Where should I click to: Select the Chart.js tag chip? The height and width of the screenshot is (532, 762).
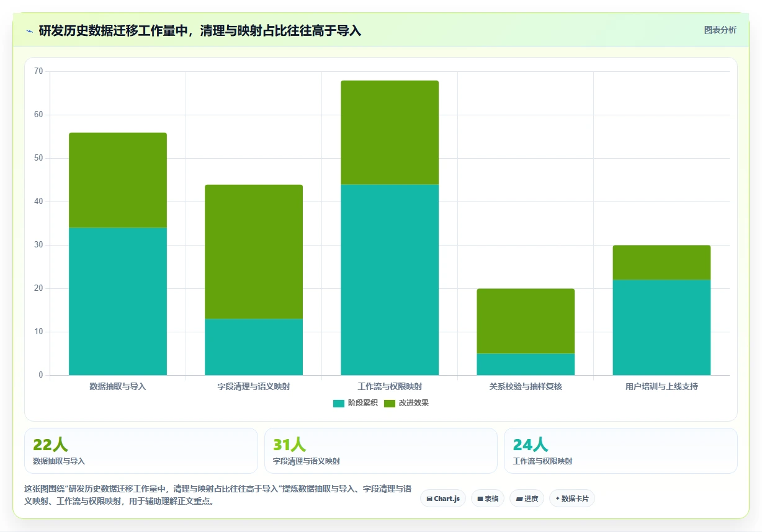[443, 499]
